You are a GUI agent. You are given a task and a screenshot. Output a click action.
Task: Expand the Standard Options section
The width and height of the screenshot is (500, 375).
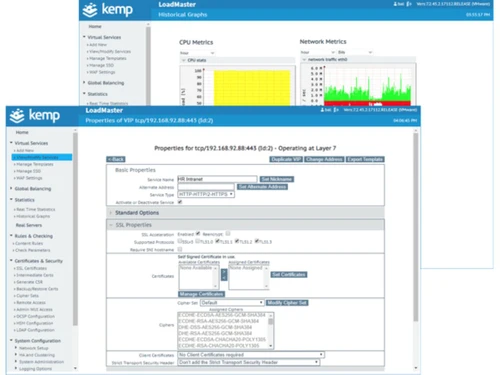245,213
